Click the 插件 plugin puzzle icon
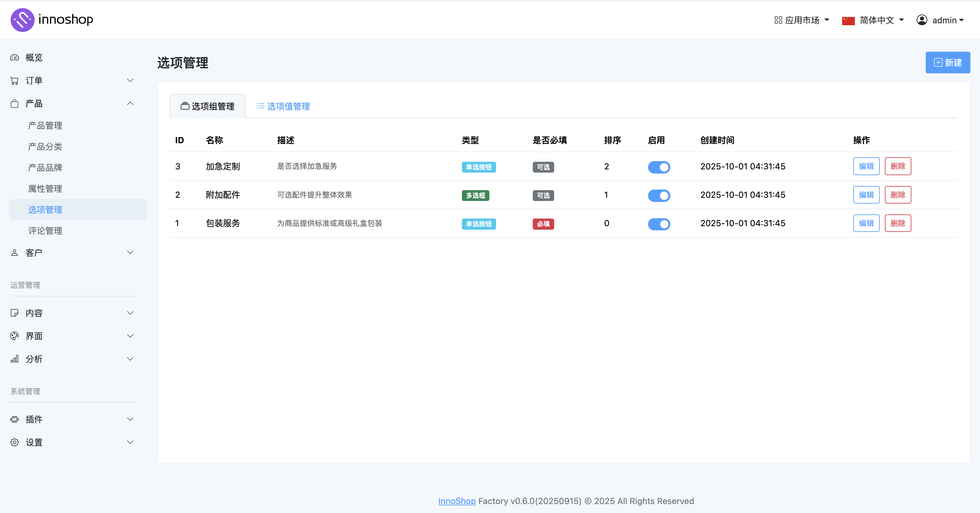The width and height of the screenshot is (980, 513). pyautogui.click(x=14, y=419)
